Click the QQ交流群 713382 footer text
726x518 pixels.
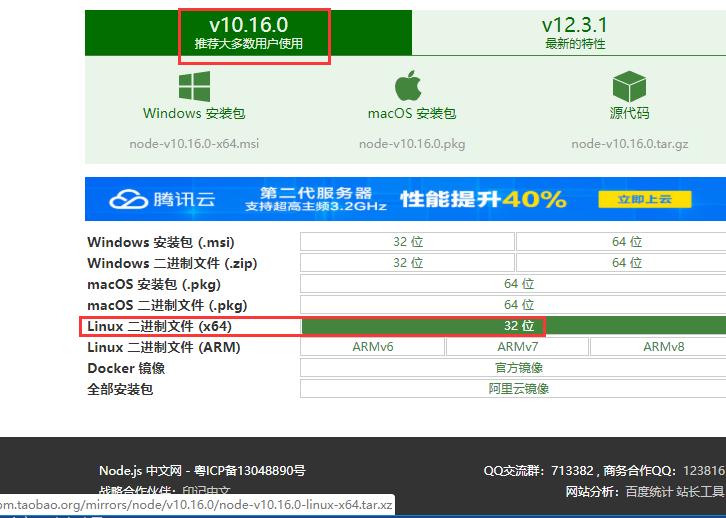coord(538,471)
